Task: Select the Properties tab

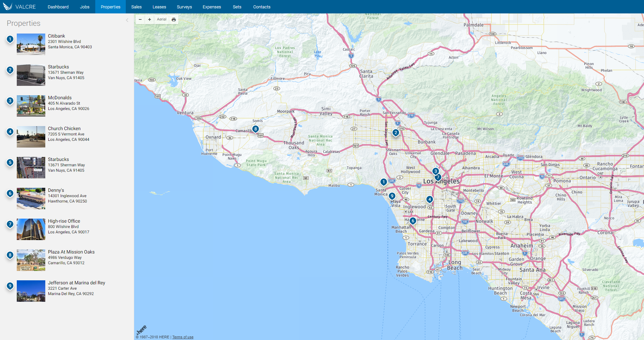Action: 110,7
